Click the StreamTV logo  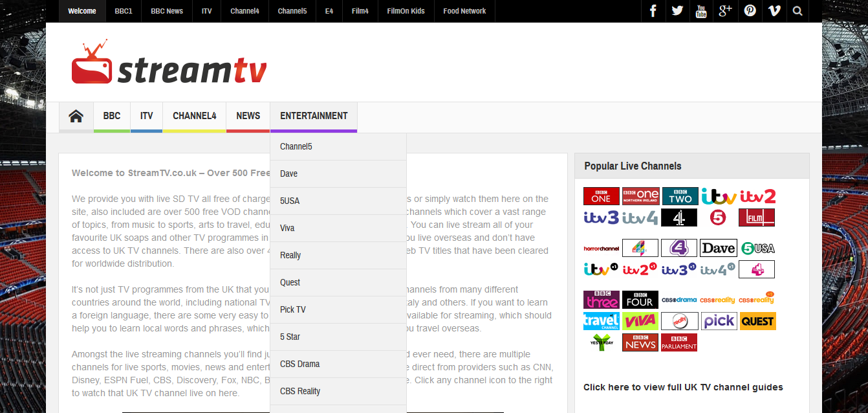click(x=169, y=63)
